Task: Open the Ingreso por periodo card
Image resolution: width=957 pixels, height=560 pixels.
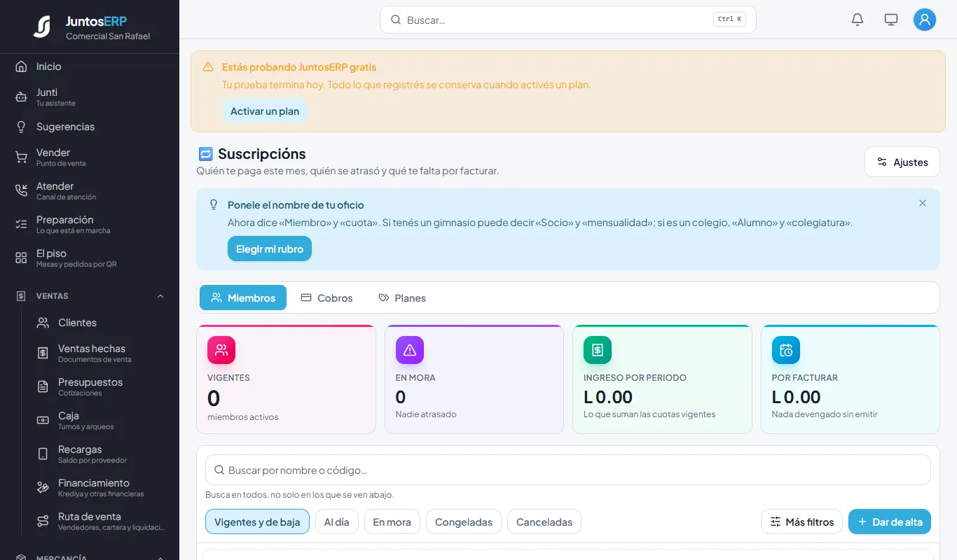Action: [662, 379]
